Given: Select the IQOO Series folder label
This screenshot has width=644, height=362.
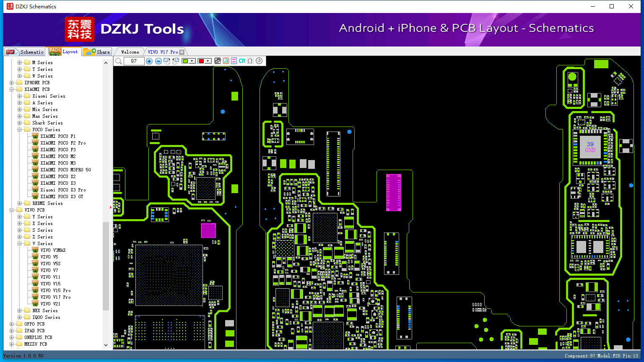Looking at the screenshot, I should click(x=46, y=317).
